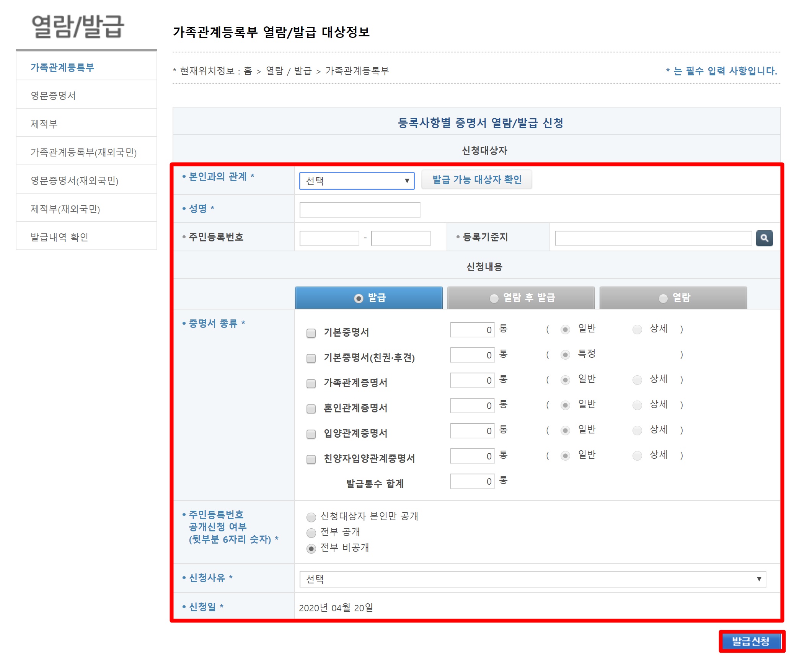The image size is (812, 671).
Task: Open 발급내역 확인 sidebar item
Action: click(x=60, y=237)
